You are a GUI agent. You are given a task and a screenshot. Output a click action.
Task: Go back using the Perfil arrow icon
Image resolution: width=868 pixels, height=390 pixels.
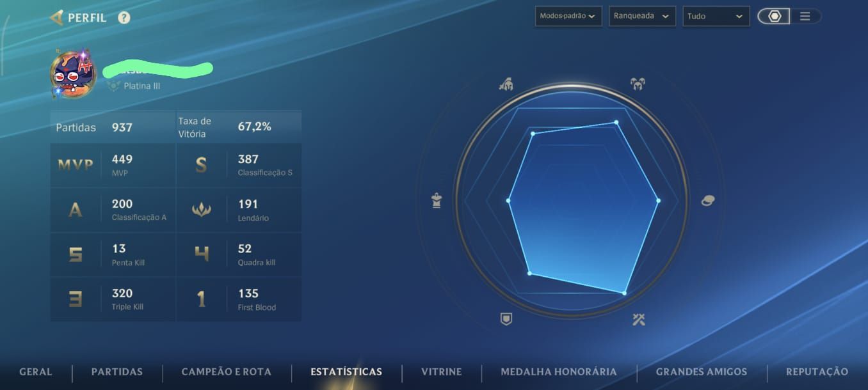pos(56,17)
